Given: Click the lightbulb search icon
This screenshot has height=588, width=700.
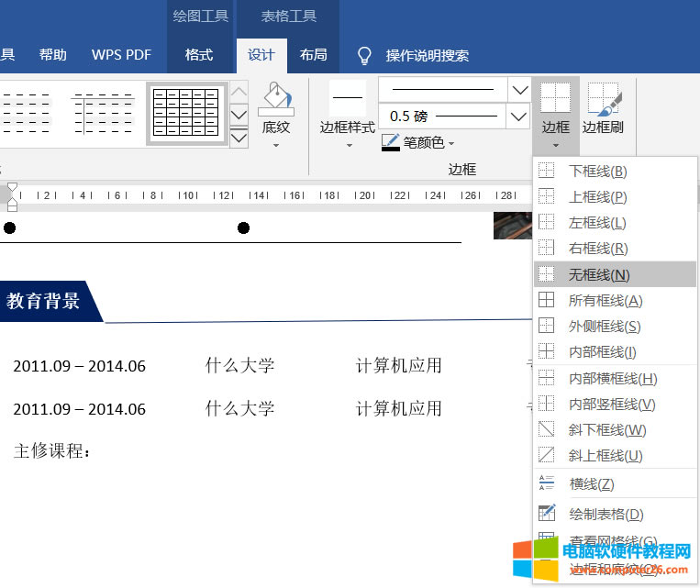Looking at the screenshot, I should coord(365,55).
